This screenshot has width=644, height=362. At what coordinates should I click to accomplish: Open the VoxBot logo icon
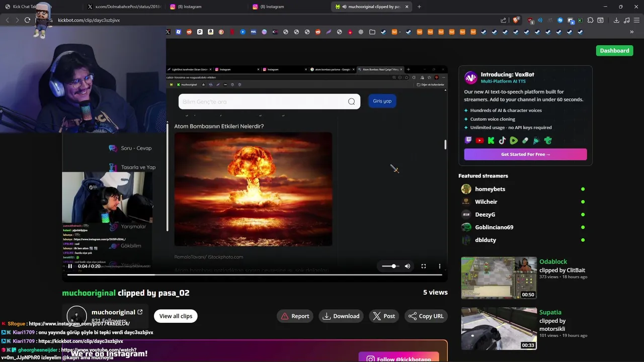[471, 77]
